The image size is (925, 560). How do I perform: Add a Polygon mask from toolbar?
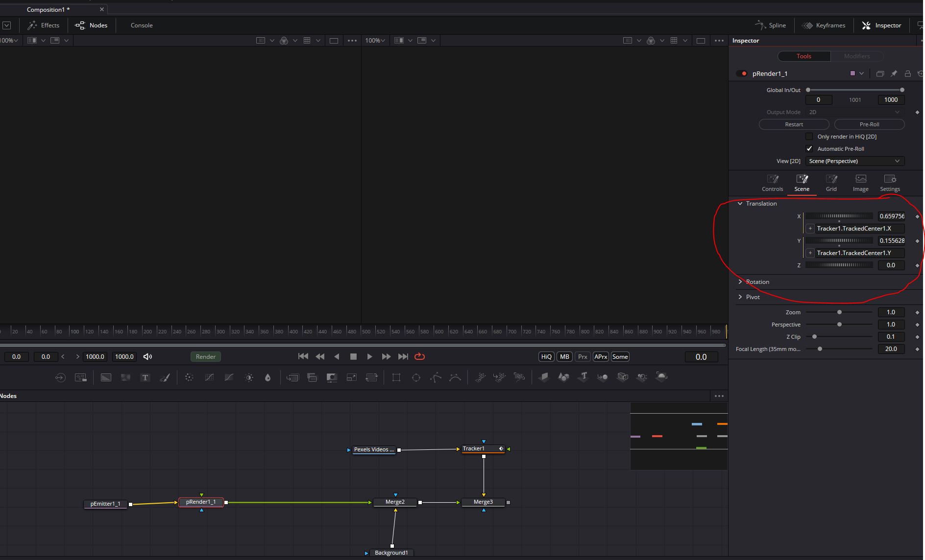click(x=436, y=377)
